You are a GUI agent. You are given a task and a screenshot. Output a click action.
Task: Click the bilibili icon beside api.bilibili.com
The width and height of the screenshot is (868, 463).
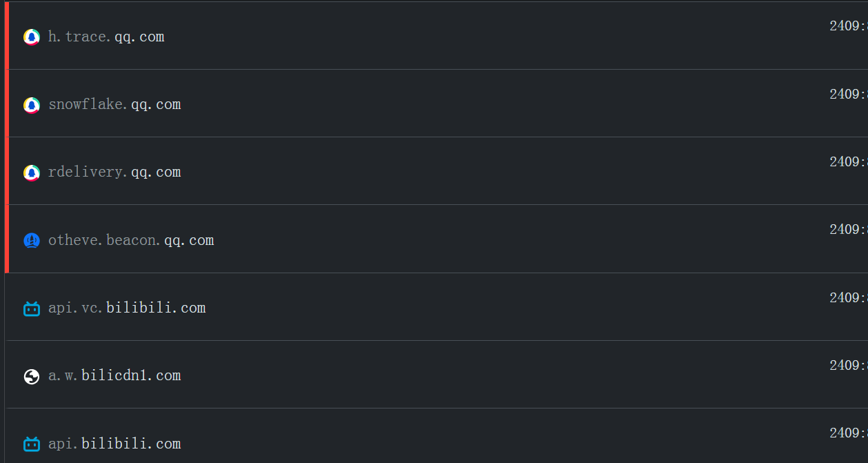point(32,444)
